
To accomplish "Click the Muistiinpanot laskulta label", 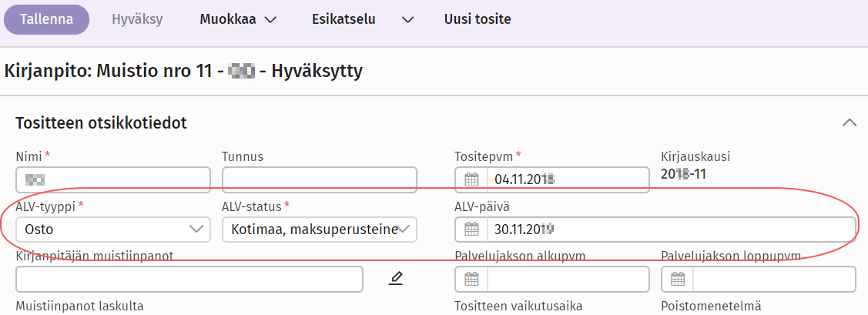I will (80, 306).
